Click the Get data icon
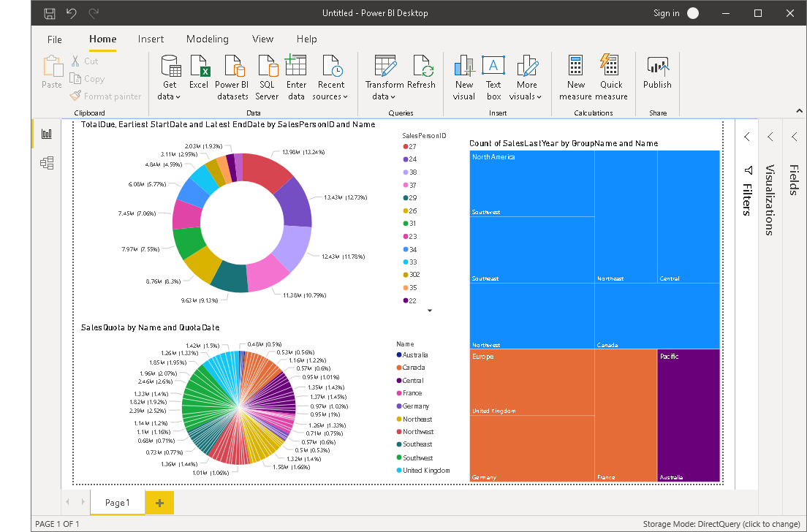 click(170, 66)
